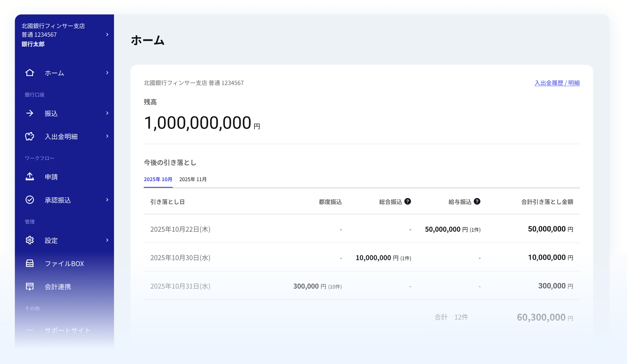This screenshot has width=627, height=364.
Task: Expand the 承認振込 menu chevron
Action: [107, 200]
